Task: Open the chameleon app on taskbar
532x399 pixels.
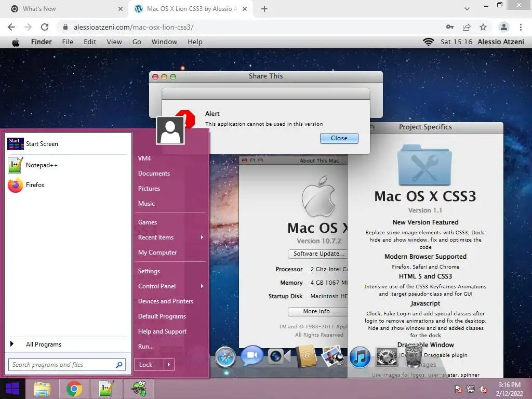Action: click(x=139, y=389)
